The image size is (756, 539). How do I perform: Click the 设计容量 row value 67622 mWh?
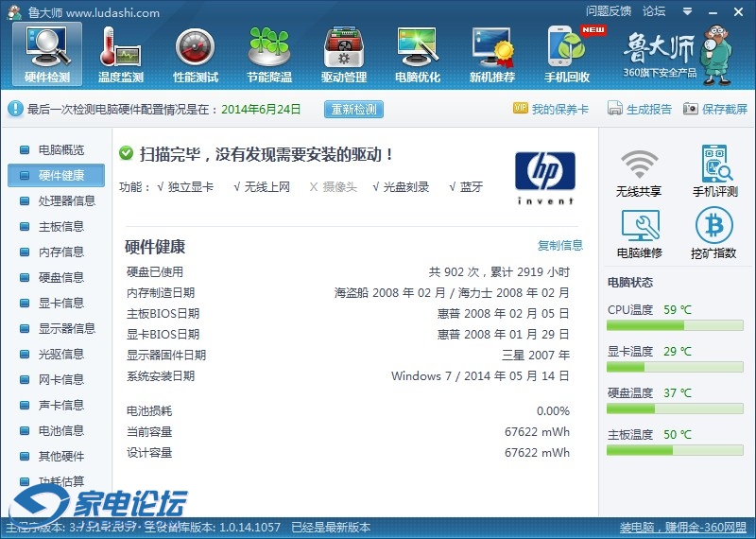click(537, 453)
